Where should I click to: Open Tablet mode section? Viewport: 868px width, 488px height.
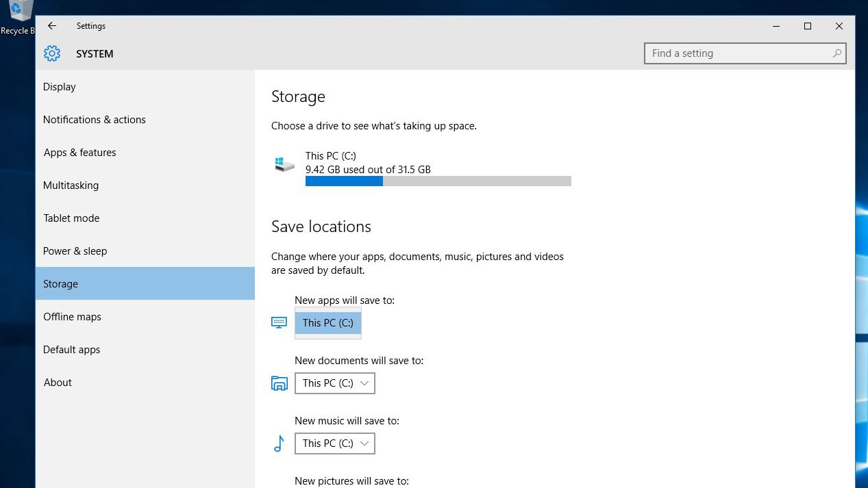[x=145, y=218]
